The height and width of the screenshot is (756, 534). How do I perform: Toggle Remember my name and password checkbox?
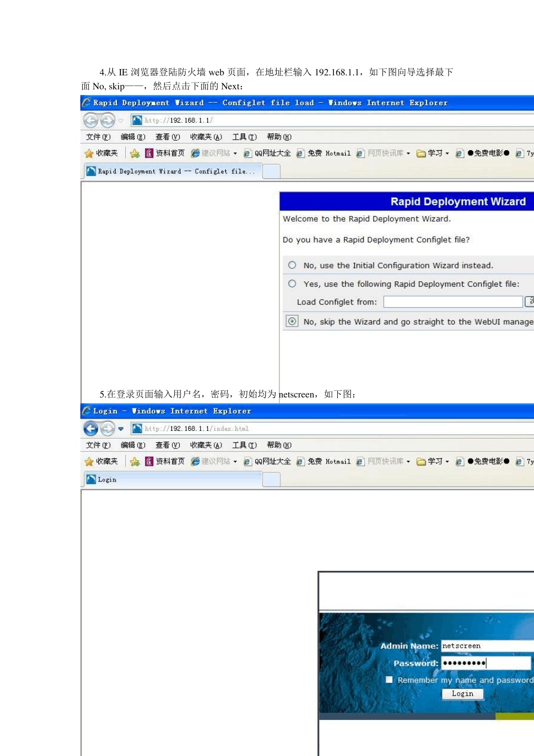(389, 679)
